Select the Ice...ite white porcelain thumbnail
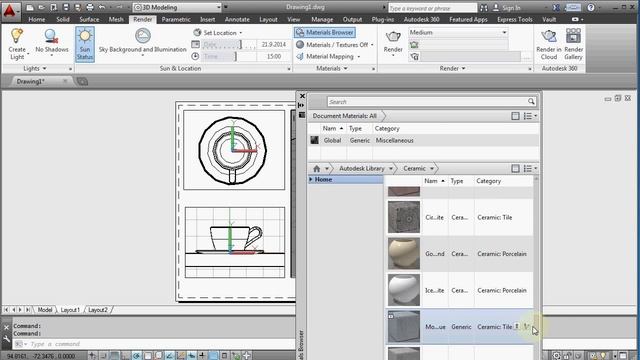640x360 pixels. pyautogui.click(x=404, y=290)
